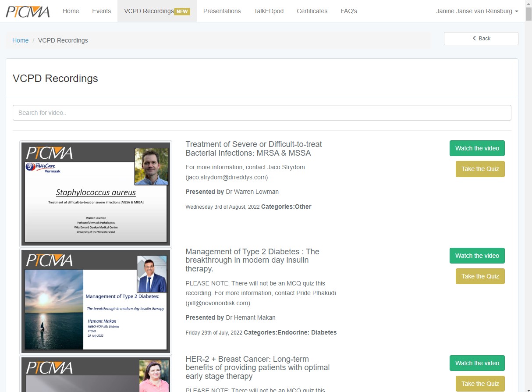Click date 'Wednesday 3rd of August, 2022'

223,207
